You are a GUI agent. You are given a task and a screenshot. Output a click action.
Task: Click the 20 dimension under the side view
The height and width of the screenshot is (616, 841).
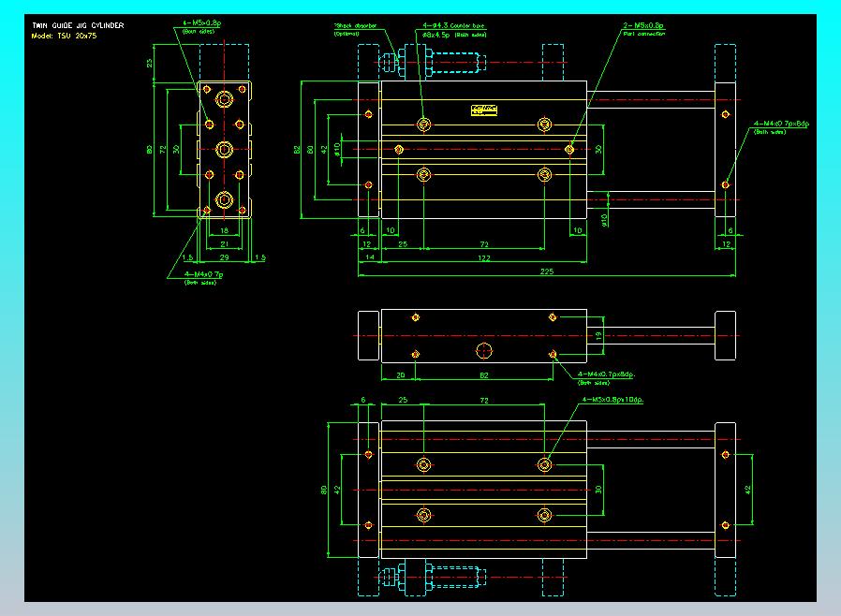pos(400,374)
